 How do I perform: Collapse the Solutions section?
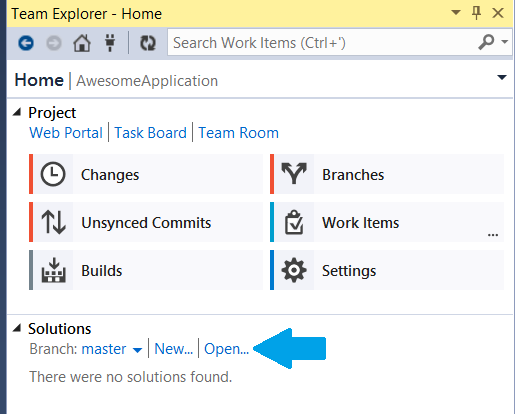tap(17, 328)
